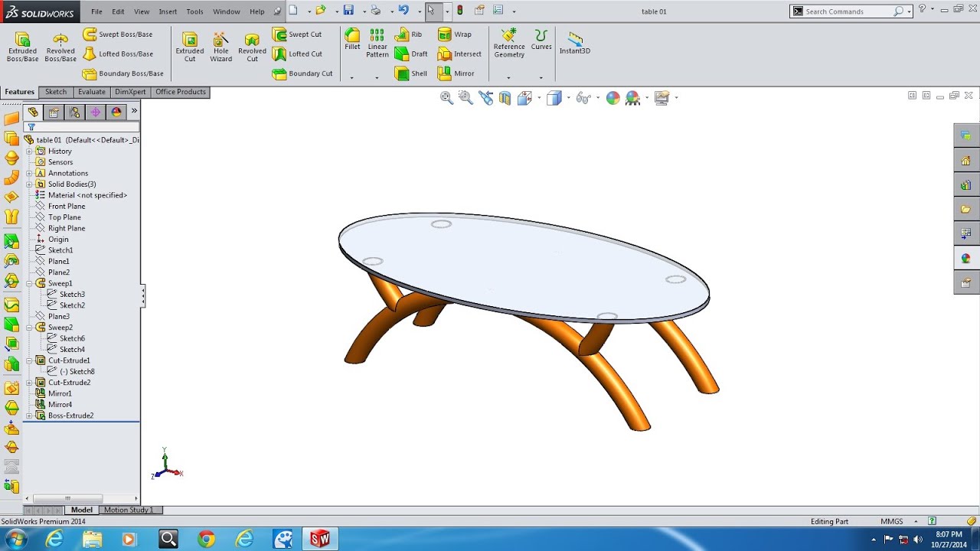Image resolution: width=980 pixels, height=551 pixels.
Task: Open the Office Products tab
Action: [x=181, y=92]
